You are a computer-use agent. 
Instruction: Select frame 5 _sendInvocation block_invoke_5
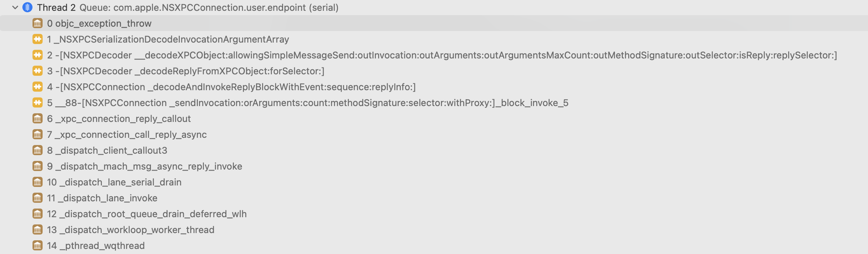click(x=434, y=102)
